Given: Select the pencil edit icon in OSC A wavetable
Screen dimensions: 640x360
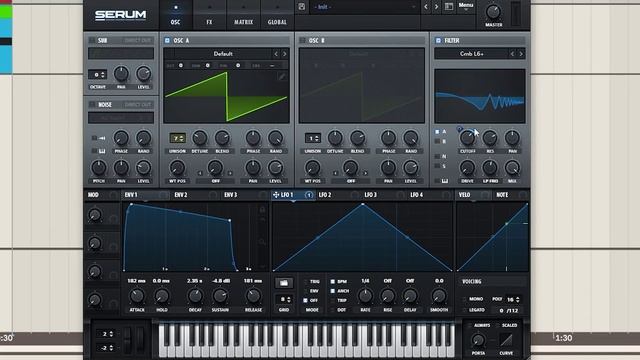Looking at the screenshot, I should pyautogui.click(x=282, y=76).
